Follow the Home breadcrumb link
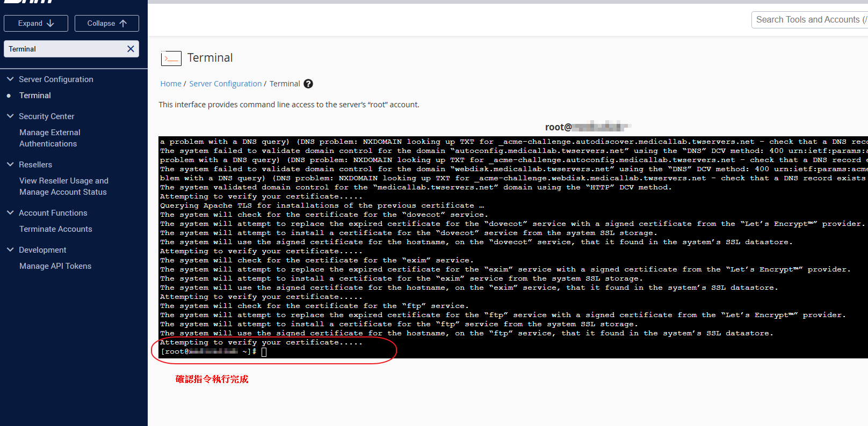This screenshot has height=426, width=868. click(x=171, y=84)
